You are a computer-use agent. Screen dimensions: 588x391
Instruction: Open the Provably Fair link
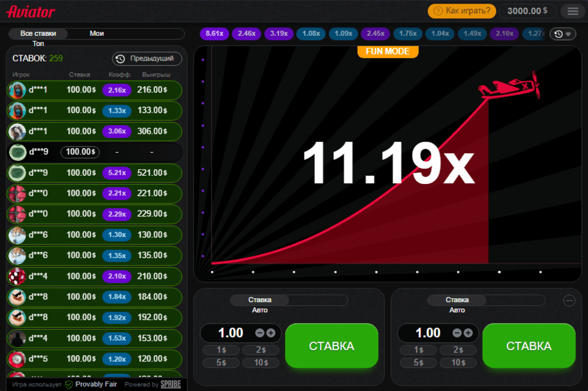click(91, 385)
